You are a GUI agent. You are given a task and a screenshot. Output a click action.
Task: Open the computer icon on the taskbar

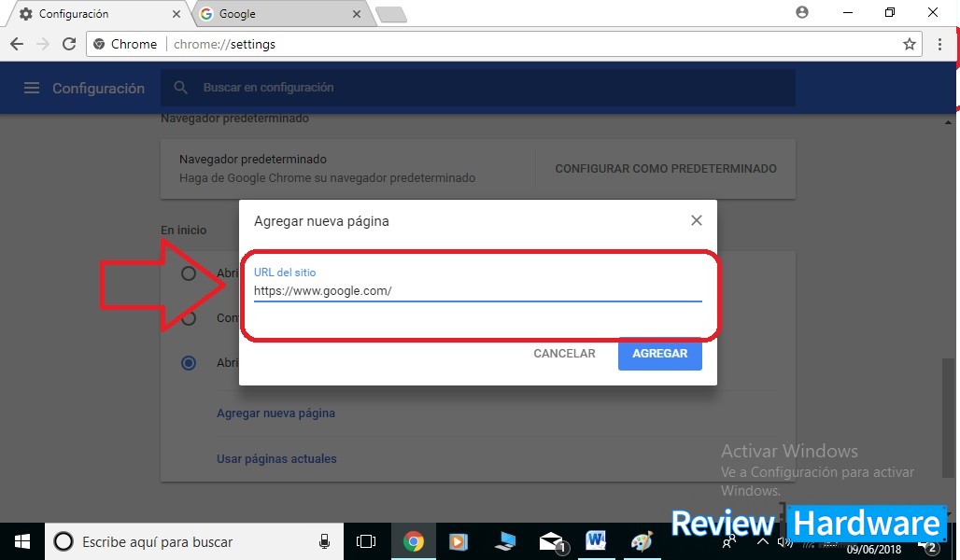click(x=505, y=541)
